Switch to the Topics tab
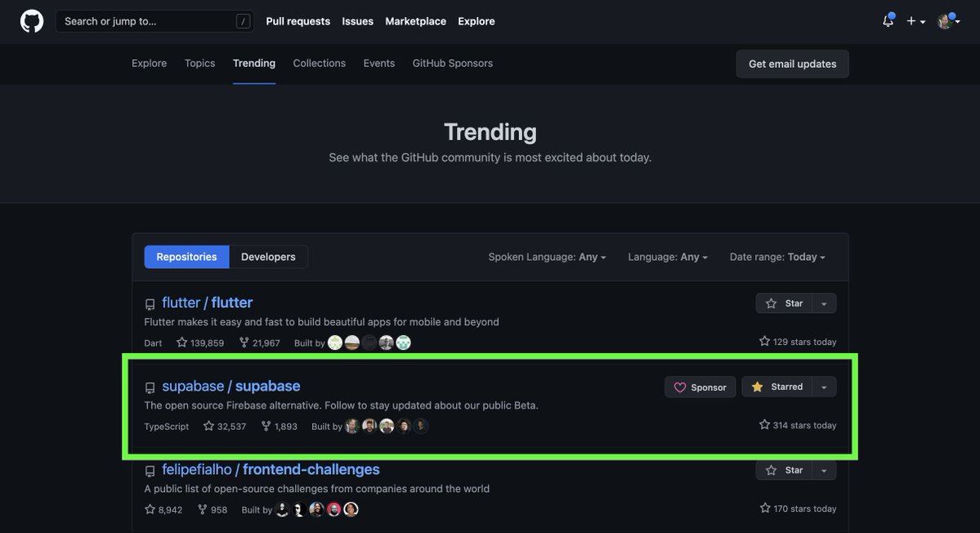Image resolution: width=980 pixels, height=533 pixels. tap(199, 63)
